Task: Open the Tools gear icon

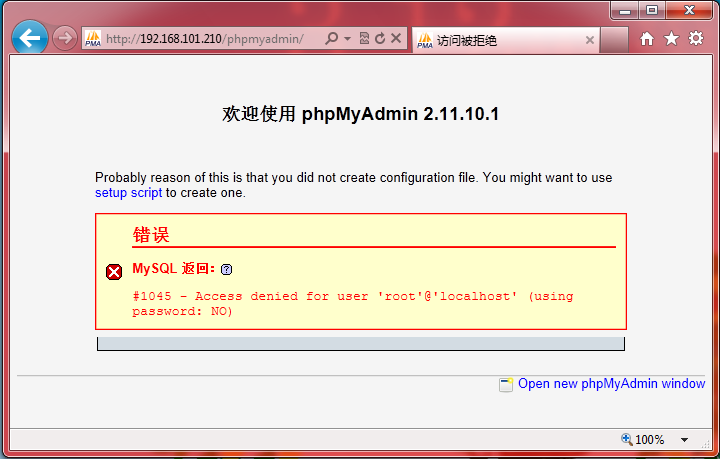Action: pos(696,38)
